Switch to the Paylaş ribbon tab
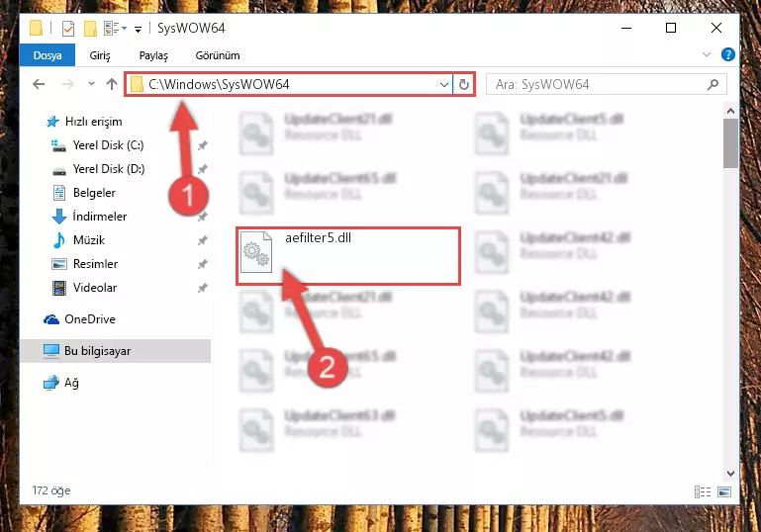This screenshot has width=761, height=532. tap(153, 55)
